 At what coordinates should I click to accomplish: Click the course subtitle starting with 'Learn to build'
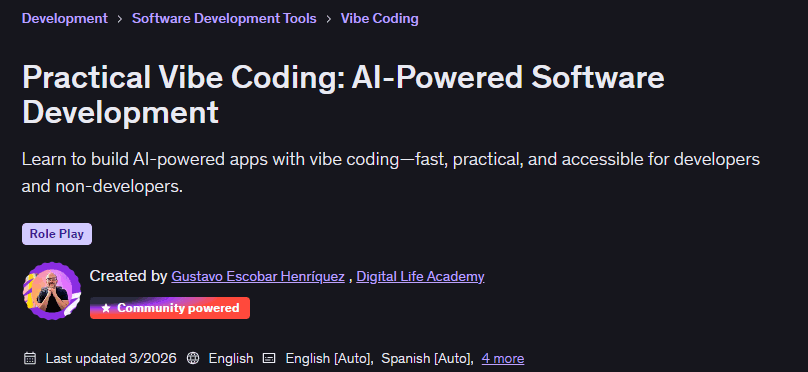391,173
